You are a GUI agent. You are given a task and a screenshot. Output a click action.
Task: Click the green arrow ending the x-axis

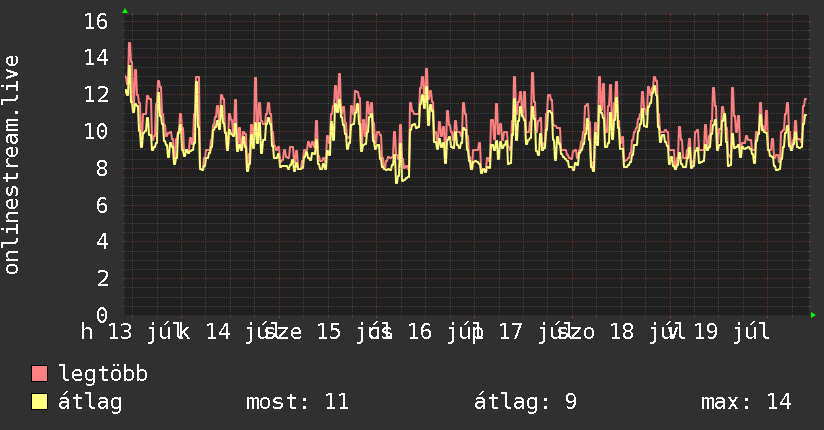click(813, 315)
